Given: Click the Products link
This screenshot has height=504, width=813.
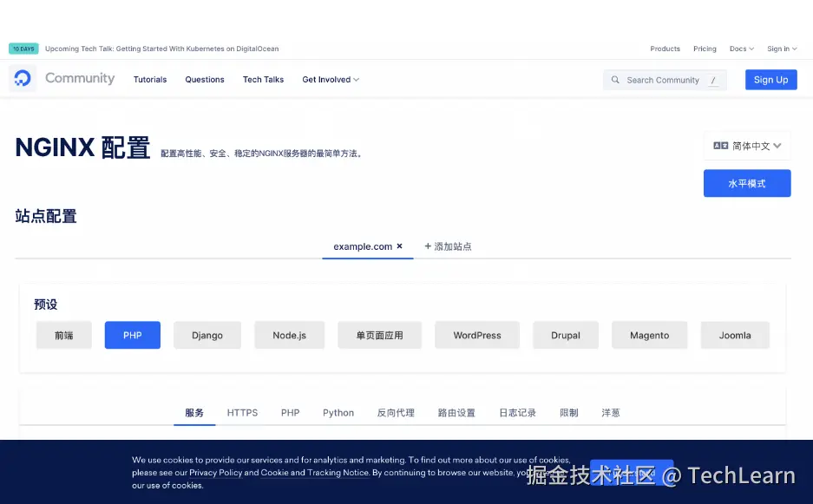Looking at the screenshot, I should pos(665,49).
